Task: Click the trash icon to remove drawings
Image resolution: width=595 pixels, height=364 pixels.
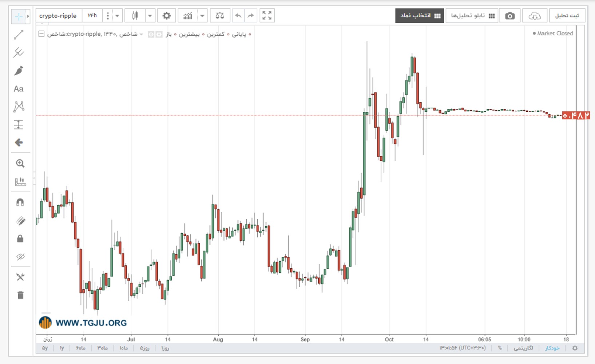Action: click(x=20, y=295)
